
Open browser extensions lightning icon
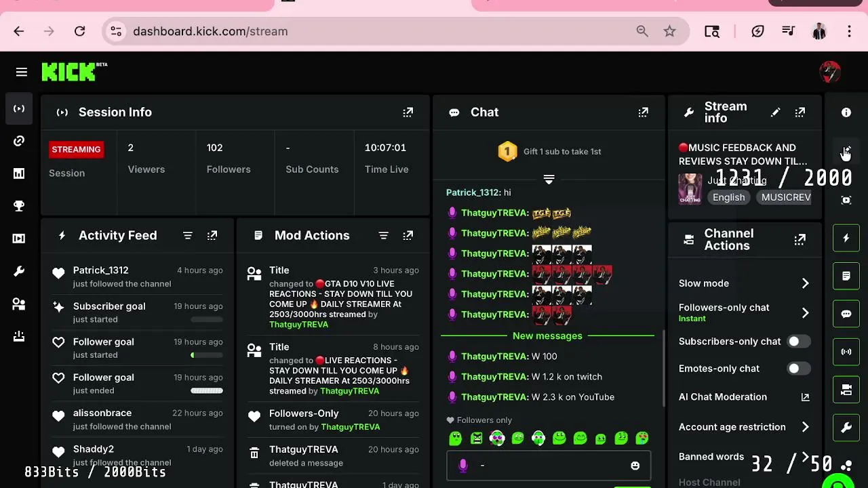pyautogui.click(x=757, y=31)
